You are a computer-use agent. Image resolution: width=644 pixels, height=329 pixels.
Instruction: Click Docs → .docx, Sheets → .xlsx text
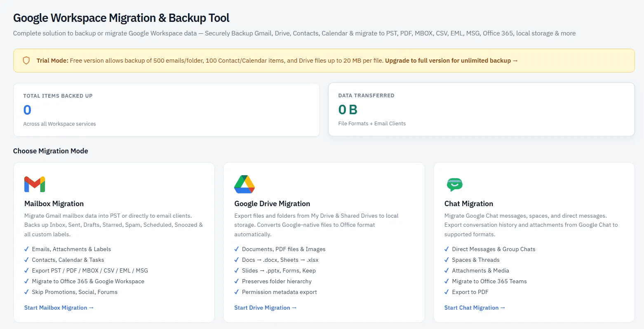280,260
